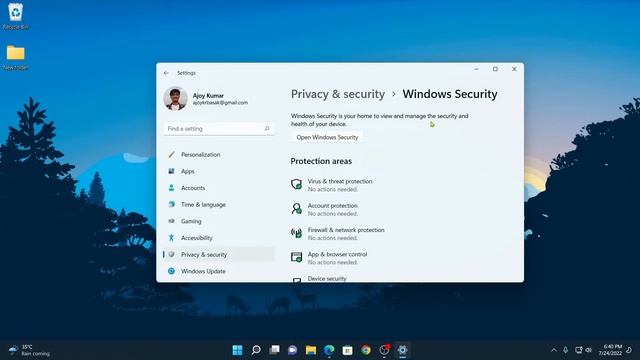Viewport: 640px width, 360px height.
Task: Click Personalization brush icon in sidebar
Action: pyautogui.click(x=171, y=154)
